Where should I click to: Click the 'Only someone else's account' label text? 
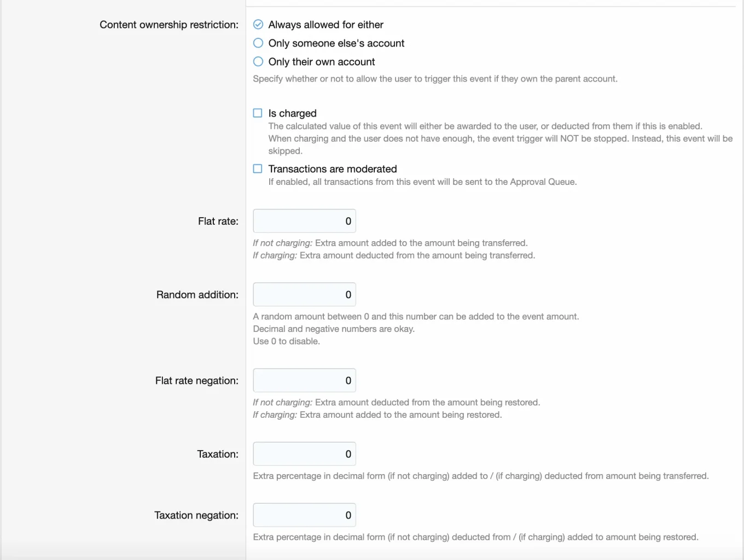tap(336, 43)
